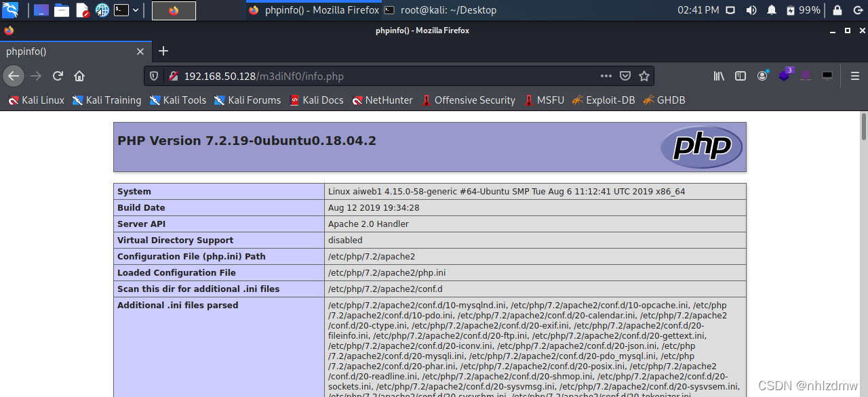Reload the current page
868x397 pixels.
tap(58, 76)
